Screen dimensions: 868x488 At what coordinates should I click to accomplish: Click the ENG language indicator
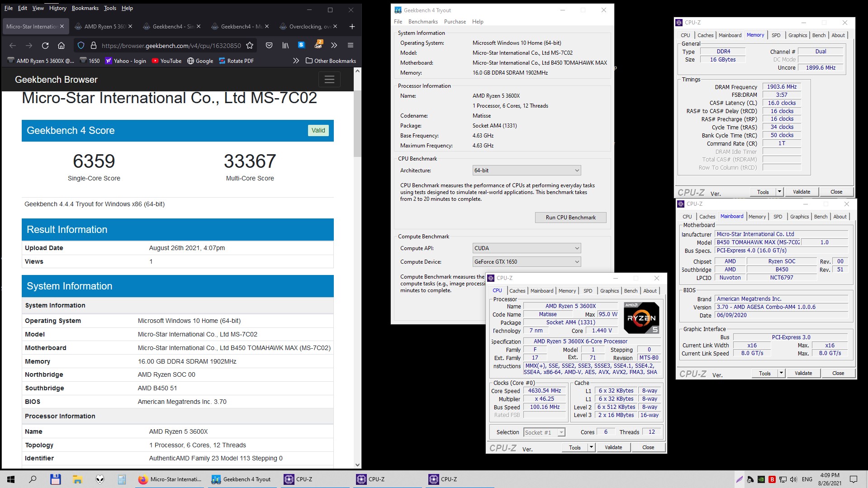click(807, 479)
